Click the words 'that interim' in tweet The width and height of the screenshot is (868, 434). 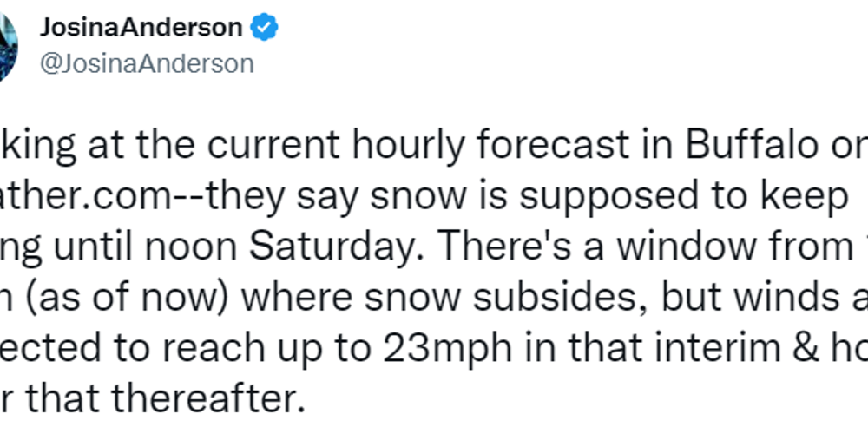(x=664, y=348)
